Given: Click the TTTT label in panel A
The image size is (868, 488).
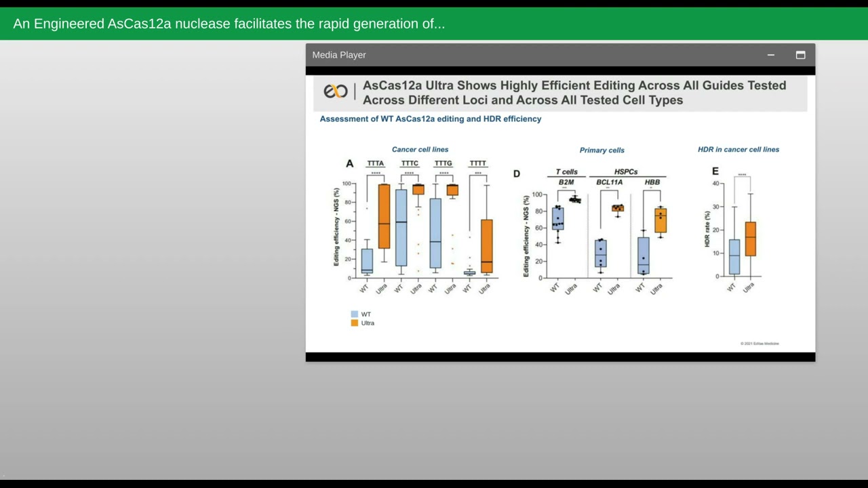Looking at the screenshot, I should coord(477,163).
